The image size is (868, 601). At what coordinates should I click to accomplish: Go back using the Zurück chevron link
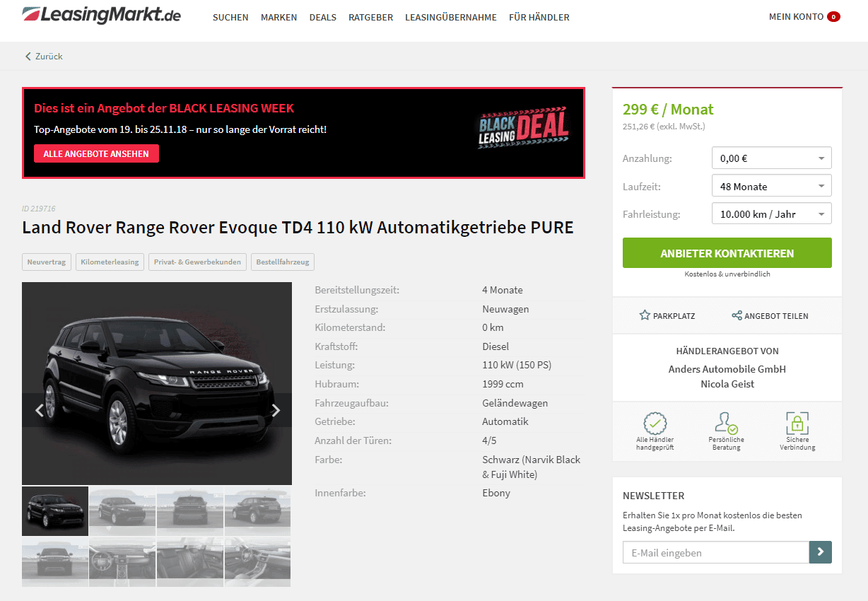[x=44, y=57]
